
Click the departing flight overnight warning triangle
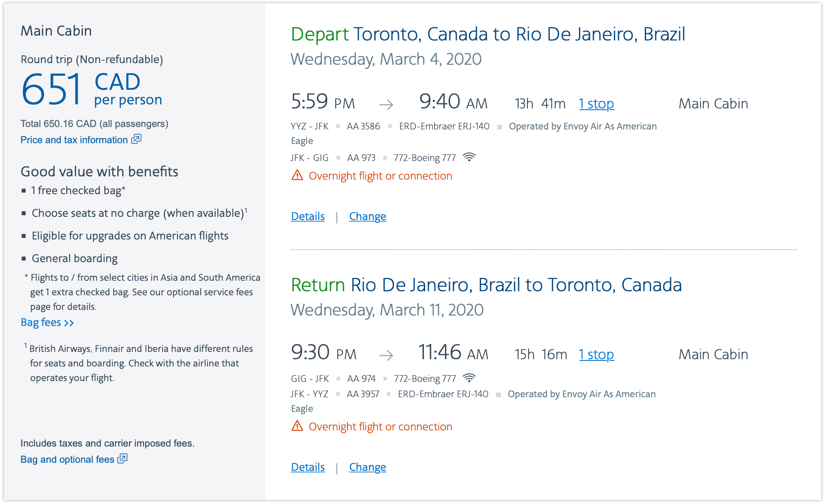[x=297, y=176]
